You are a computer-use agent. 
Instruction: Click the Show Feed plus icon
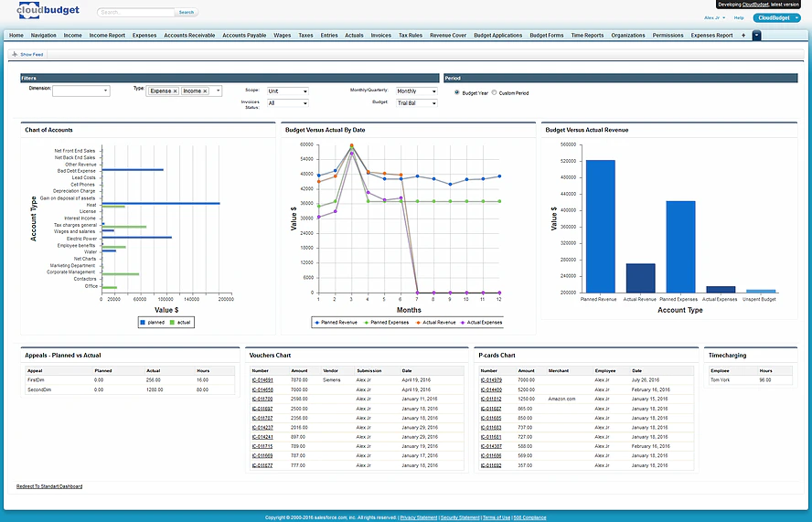coord(15,54)
